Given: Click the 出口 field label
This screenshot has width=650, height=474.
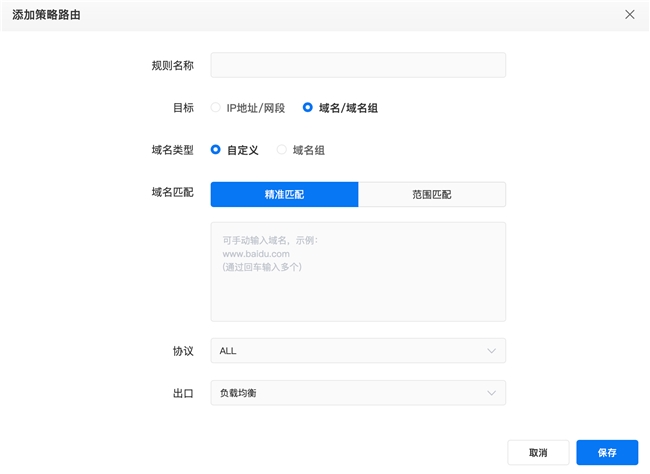Looking at the screenshot, I should tap(182, 393).
